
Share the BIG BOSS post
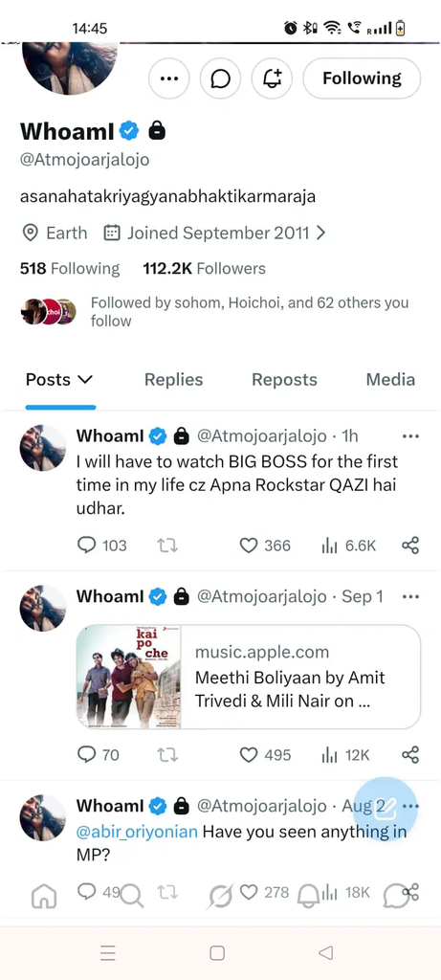(x=410, y=546)
